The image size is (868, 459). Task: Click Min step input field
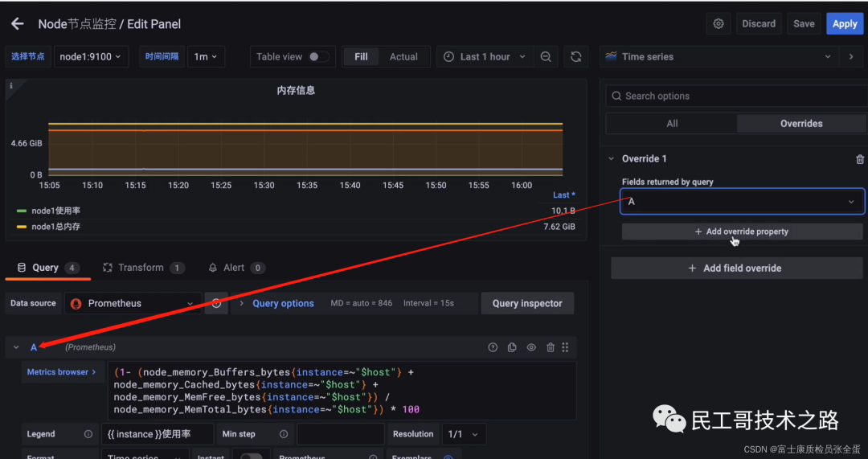(341, 434)
